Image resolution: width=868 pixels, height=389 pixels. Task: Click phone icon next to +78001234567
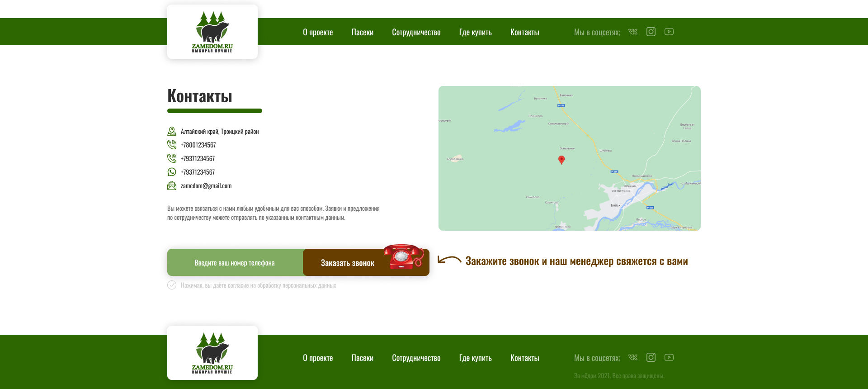pos(172,145)
